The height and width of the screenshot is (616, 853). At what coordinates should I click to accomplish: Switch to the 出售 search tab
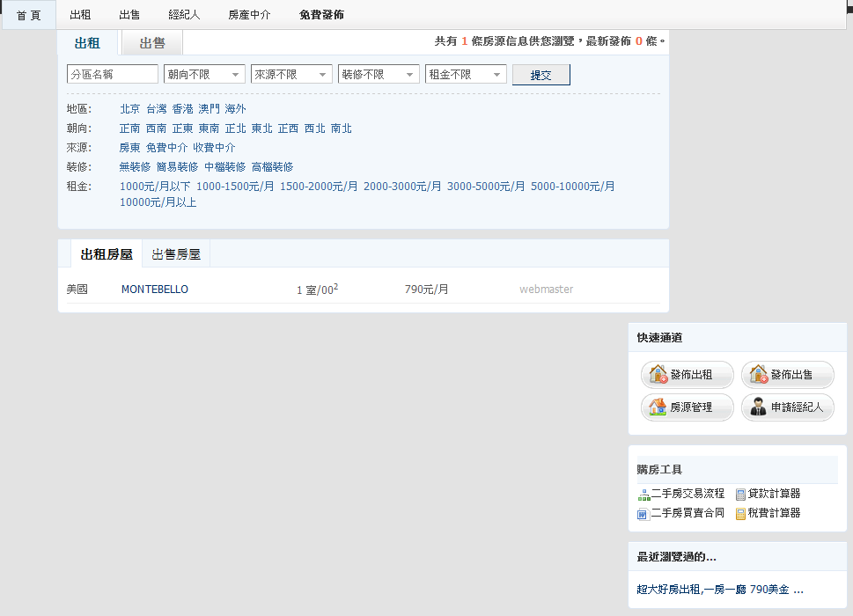[x=152, y=43]
